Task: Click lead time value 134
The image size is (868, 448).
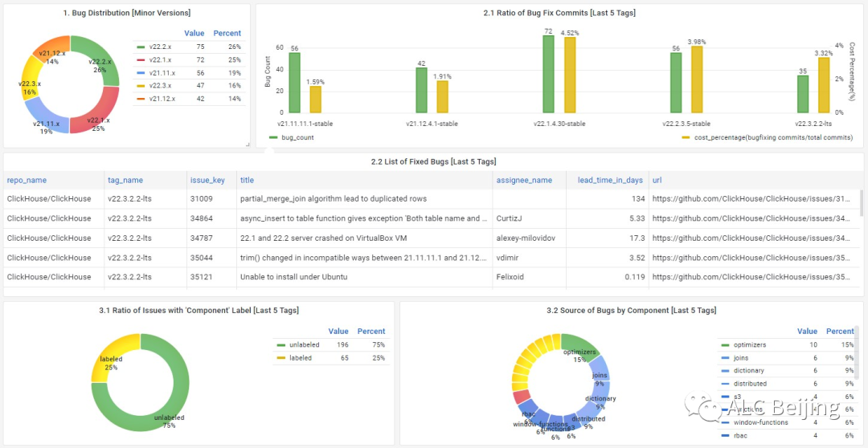Action: coord(637,198)
